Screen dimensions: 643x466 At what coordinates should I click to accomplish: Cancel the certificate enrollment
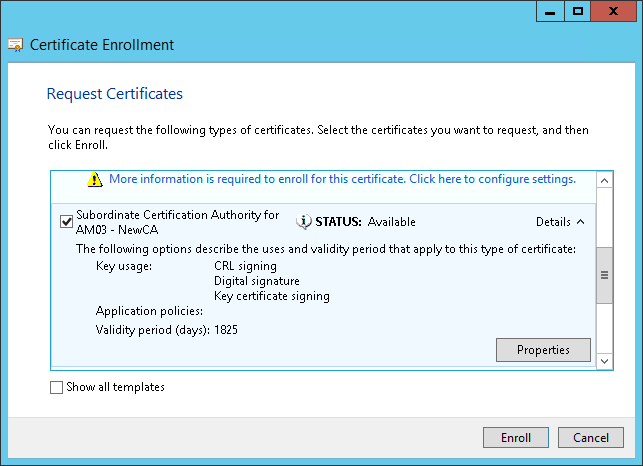tap(591, 438)
